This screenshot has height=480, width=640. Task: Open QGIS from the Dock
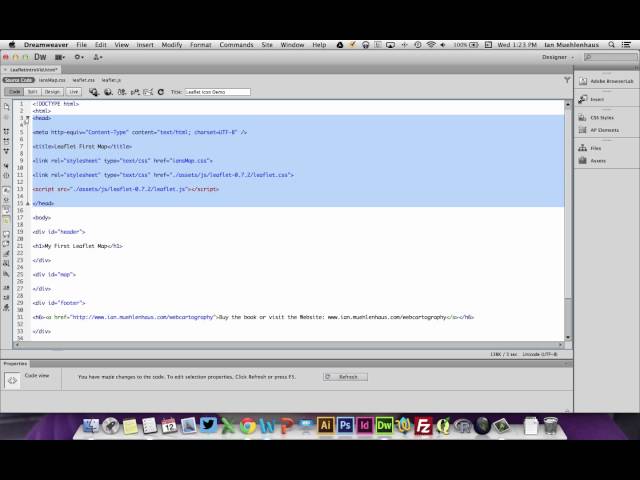443,426
